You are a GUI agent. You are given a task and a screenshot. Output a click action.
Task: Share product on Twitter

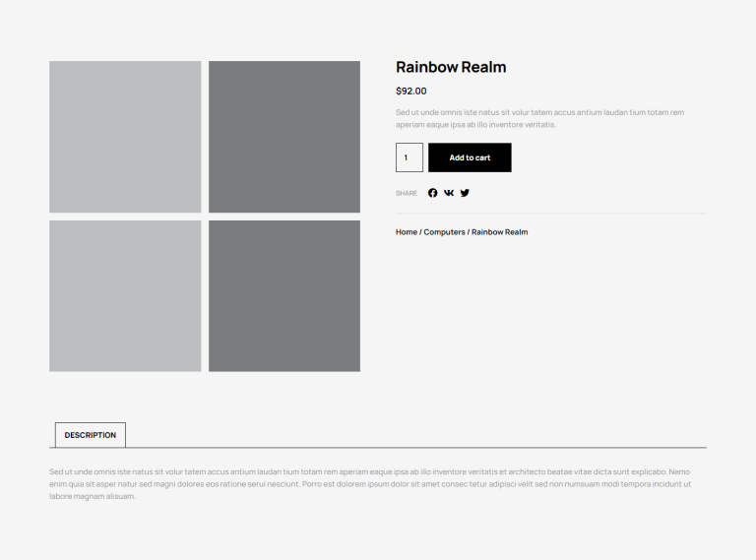pos(465,193)
